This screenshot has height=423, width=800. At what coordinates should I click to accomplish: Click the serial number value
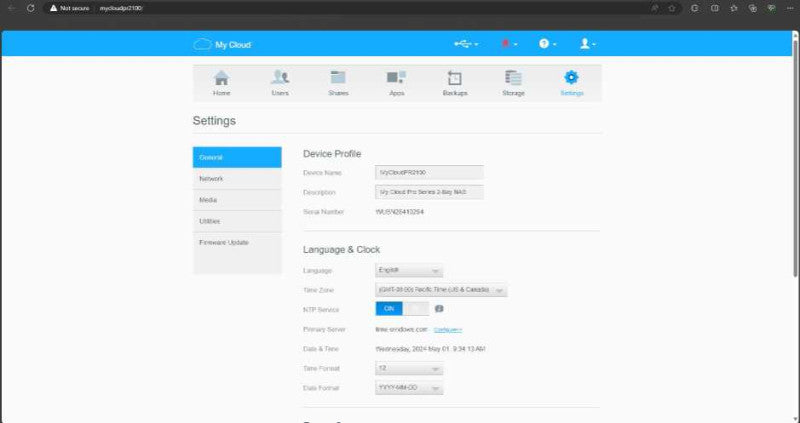click(399, 212)
